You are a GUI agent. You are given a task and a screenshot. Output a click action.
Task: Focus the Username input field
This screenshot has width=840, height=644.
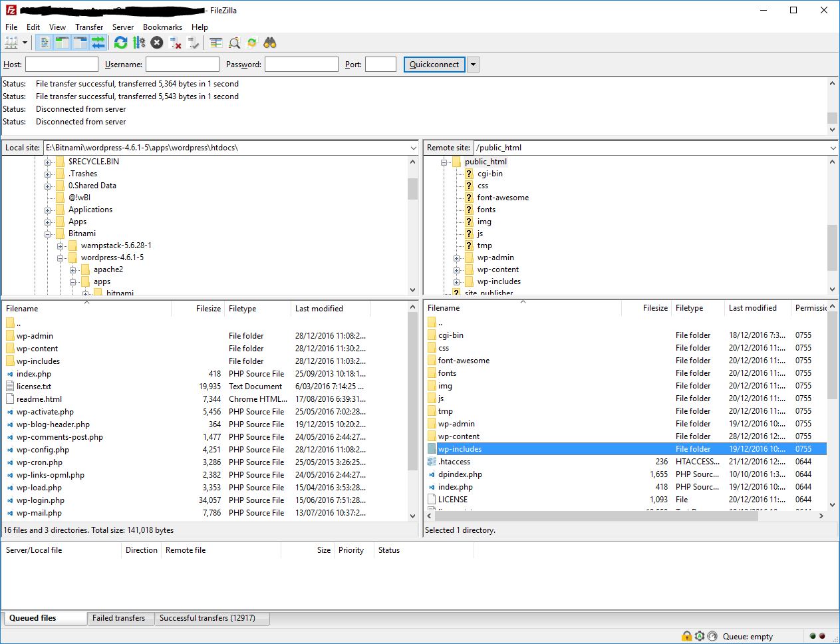coord(182,65)
